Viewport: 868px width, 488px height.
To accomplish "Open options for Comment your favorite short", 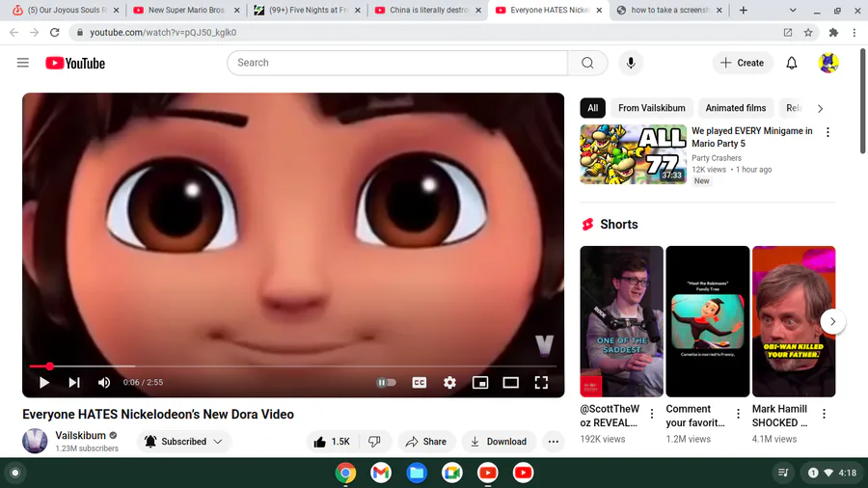I will (738, 414).
